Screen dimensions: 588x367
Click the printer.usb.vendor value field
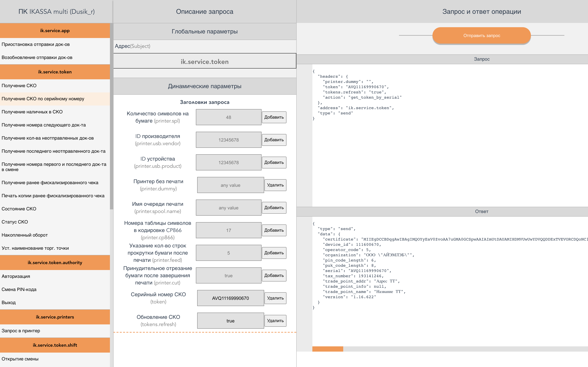point(228,140)
